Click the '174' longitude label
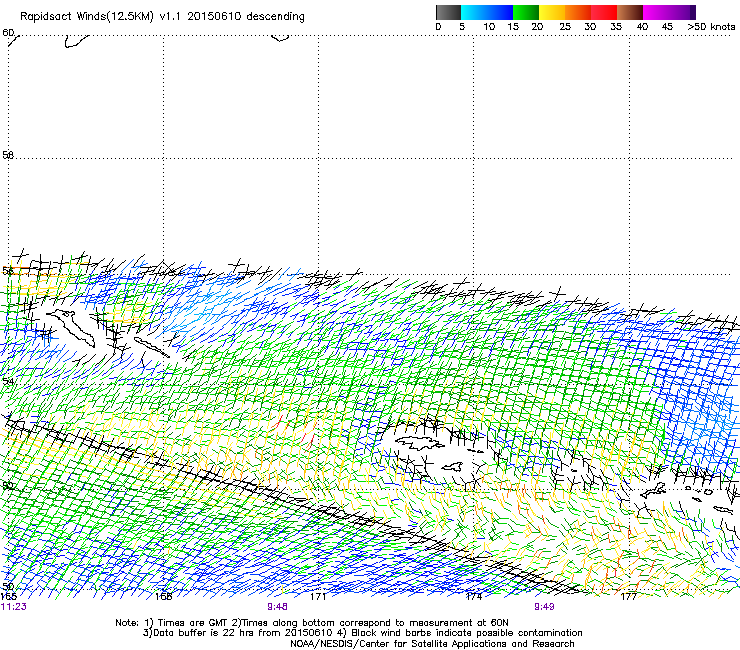Screen dimensions: 740x650 pyautogui.click(x=474, y=597)
